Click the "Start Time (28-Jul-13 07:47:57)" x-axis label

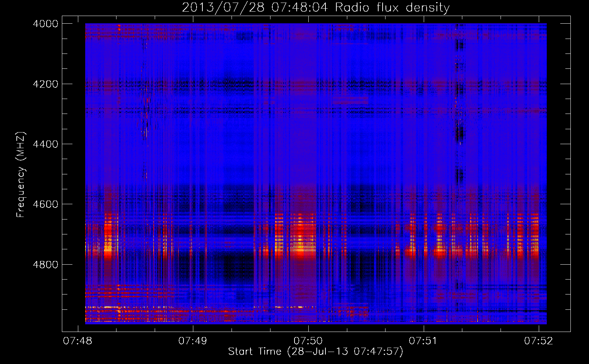(x=316, y=352)
